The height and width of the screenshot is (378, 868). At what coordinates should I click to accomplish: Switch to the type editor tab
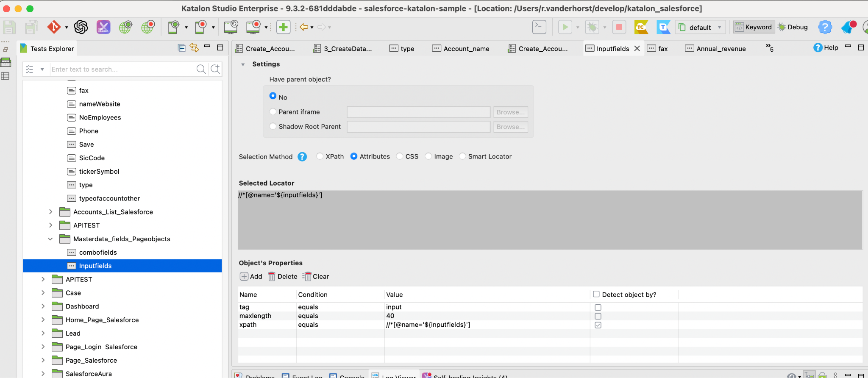(402, 49)
